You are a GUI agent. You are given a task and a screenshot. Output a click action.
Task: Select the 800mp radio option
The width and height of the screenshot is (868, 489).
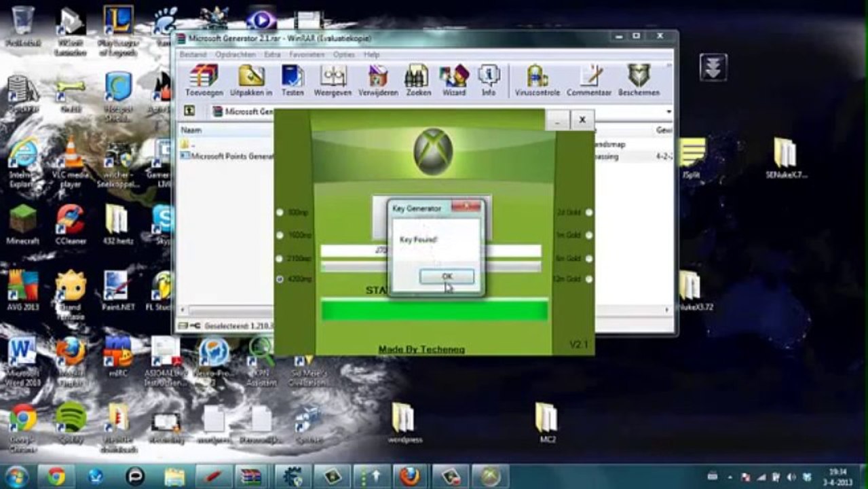tap(280, 213)
